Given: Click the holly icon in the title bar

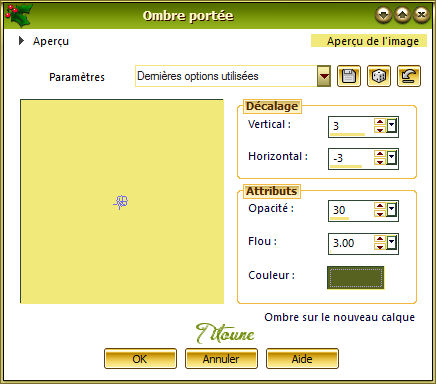Looking at the screenshot, I should point(18,15).
